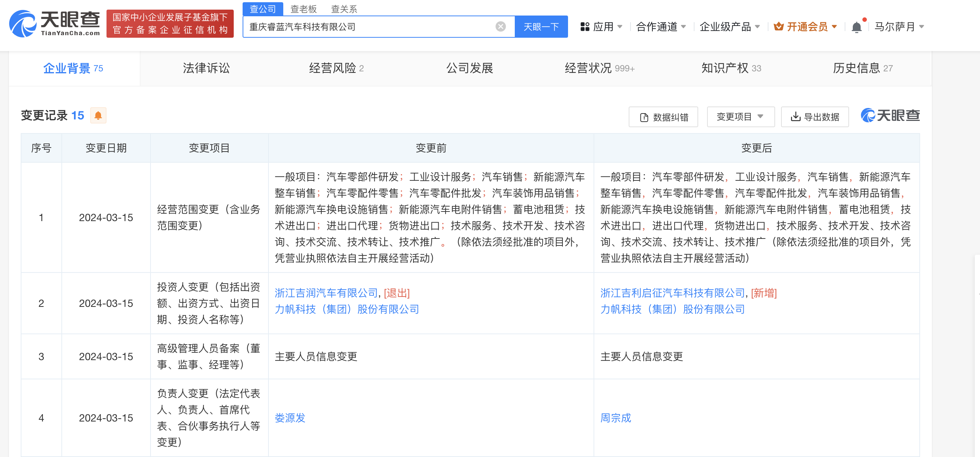
Task: Open the notifications bell
Action: click(x=856, y=27)
